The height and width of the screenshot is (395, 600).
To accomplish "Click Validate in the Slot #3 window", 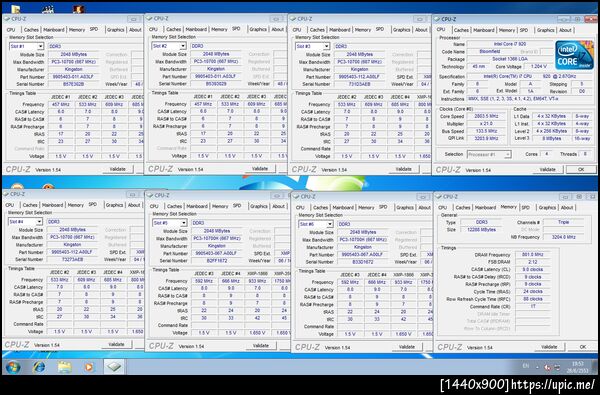I will pos(404,169).
